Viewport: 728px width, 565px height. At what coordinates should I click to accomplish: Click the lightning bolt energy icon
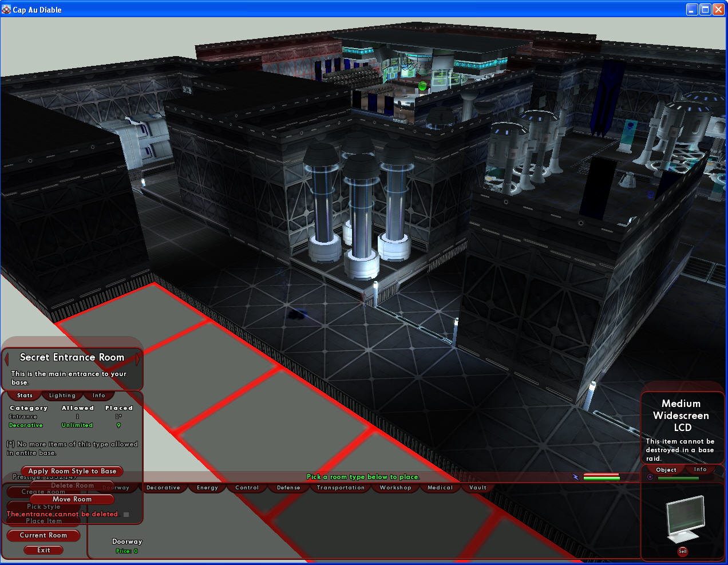click(576, 477)
